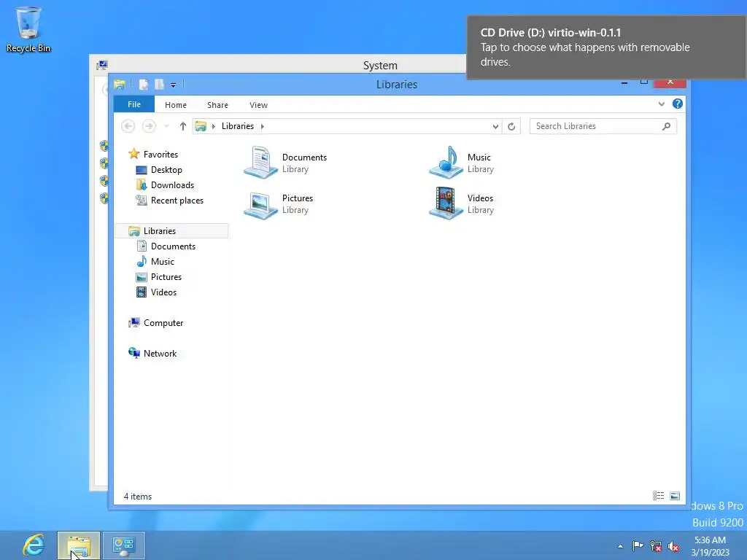Click the Back navigation arrow

click(128, 126)
